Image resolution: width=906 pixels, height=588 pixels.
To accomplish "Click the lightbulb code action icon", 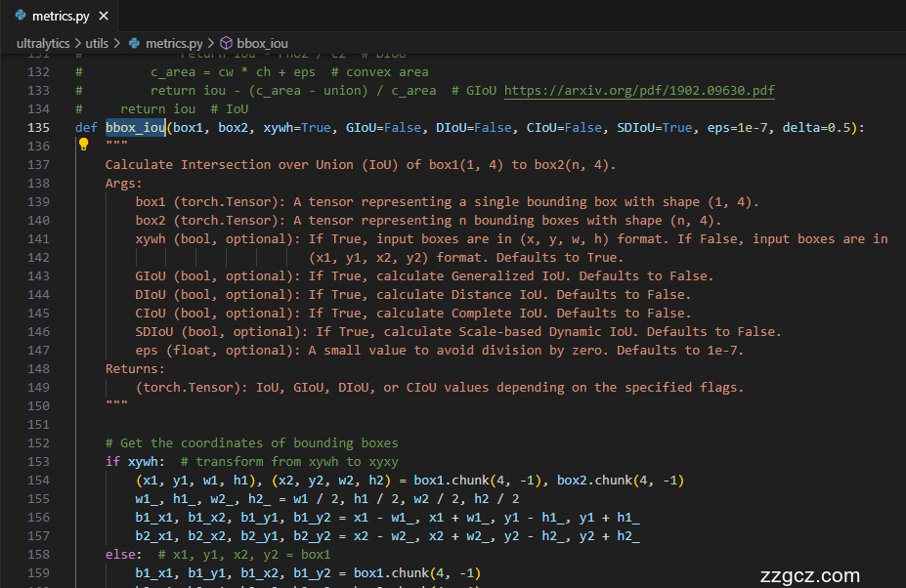I will pyautogui.click(x=83, y=145).
